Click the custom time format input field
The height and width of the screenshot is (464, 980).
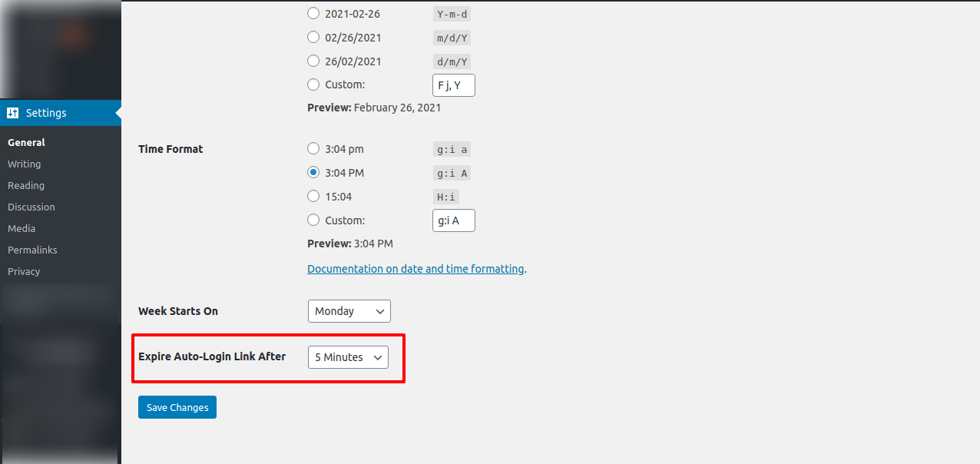coord(453,220)
